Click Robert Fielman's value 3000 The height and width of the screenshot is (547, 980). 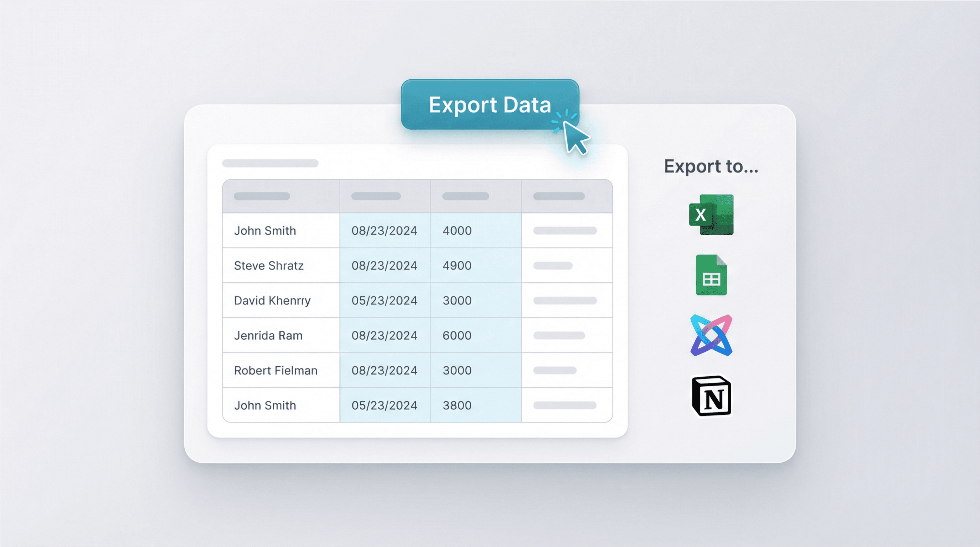(456, 370)
